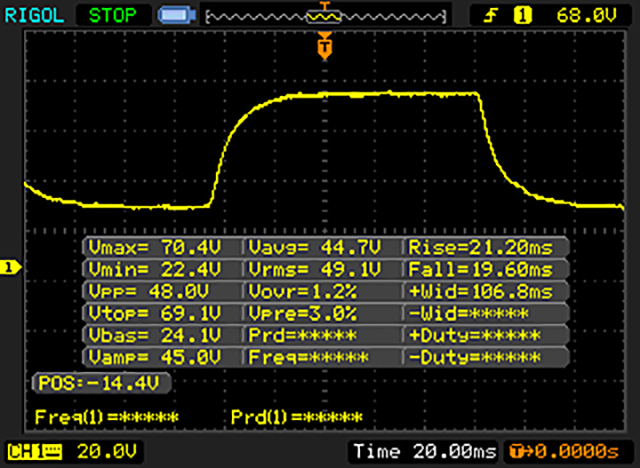Screen dimensions: 640x468
Task: Click the Vmin= 22.4V measurement
Action: 155,269
